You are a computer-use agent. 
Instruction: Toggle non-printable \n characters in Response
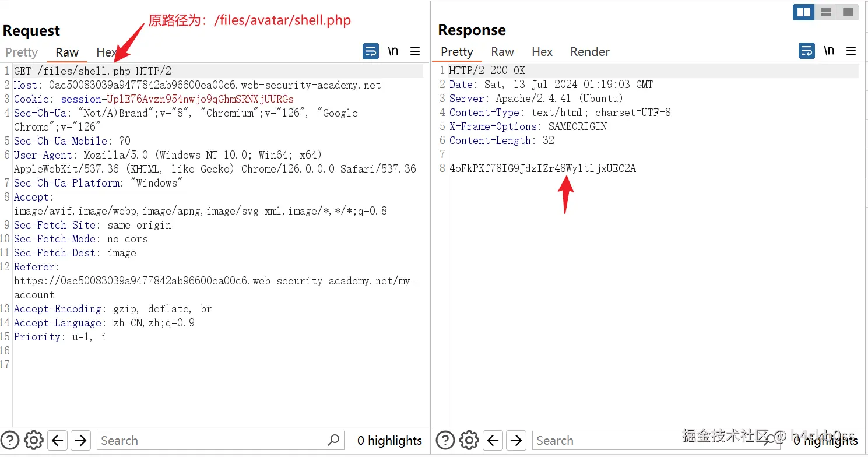(830, 51)
